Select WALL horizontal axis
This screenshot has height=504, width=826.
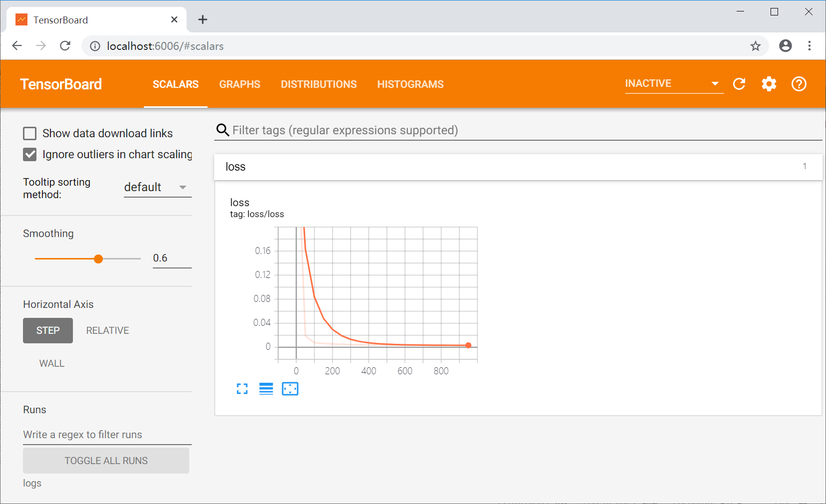pyautogui.click(x=52, y=363)
